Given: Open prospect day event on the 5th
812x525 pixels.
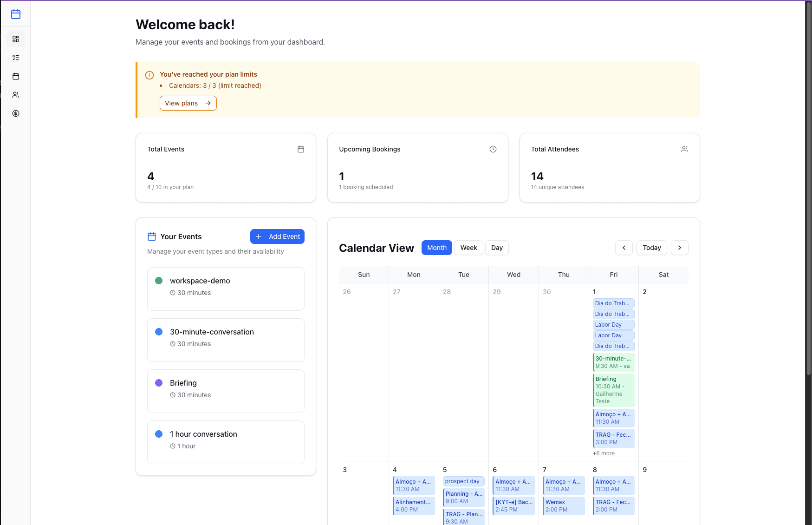Looking at the screenshot, I should click(x=464, y=481).
